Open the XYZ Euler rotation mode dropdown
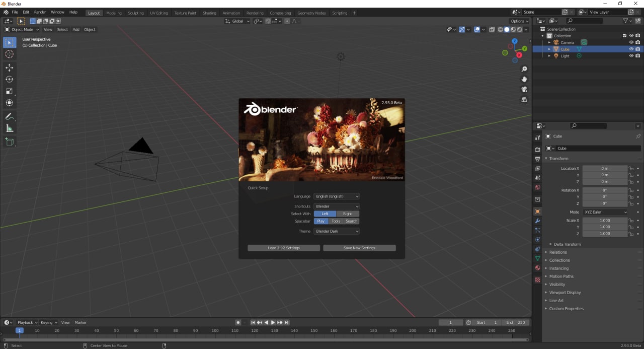 point(605,212)
